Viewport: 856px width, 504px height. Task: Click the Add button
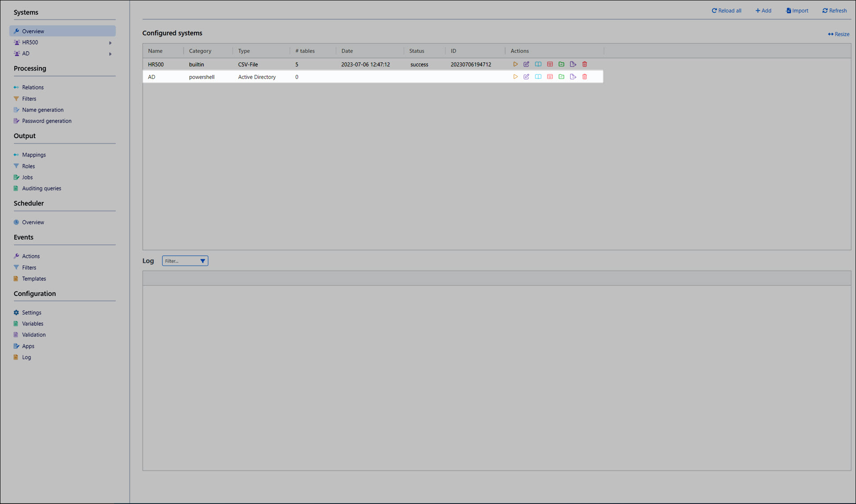coord(763,11)
